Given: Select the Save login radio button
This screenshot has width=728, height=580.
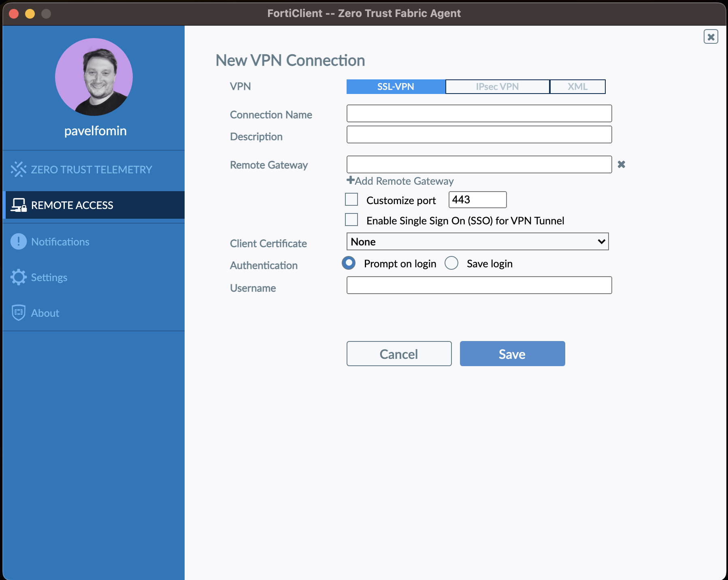Looking at the screenshot, I should (x=451, y=263).
